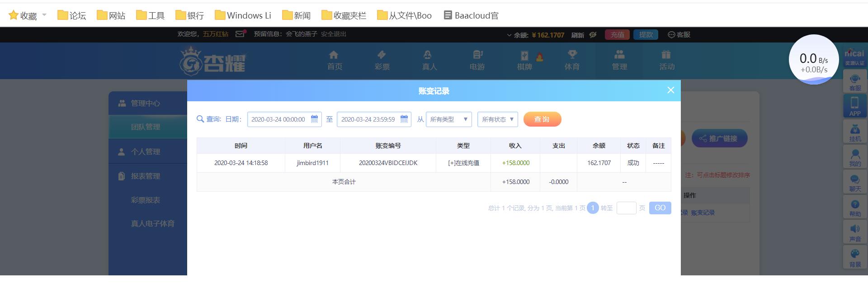
Task: Open the 背景 palette icon
Action: (855, 258)
